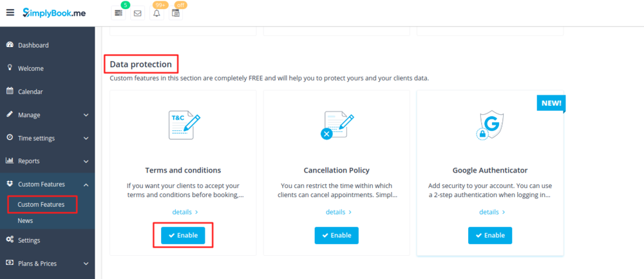The width and height of the screenshot is (644, 279).
Task: Enable the Terms and conditions feature
Action: (x=183, y=235)
